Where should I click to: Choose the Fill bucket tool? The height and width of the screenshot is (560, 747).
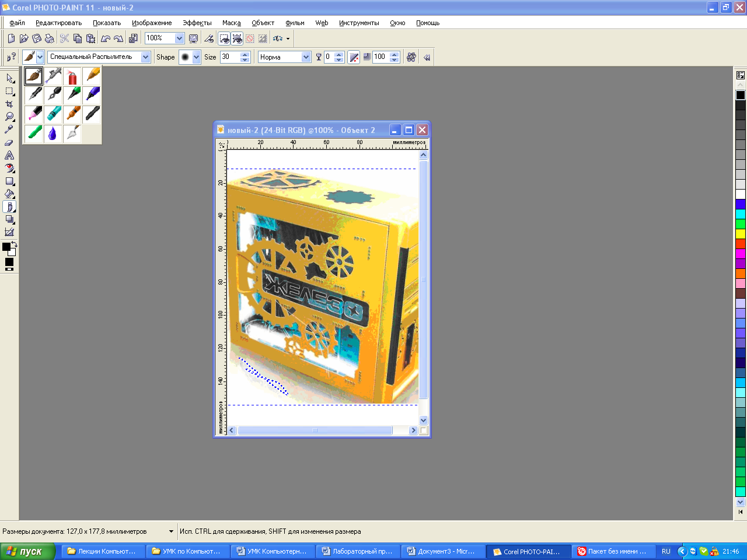[x=9, y=194]
